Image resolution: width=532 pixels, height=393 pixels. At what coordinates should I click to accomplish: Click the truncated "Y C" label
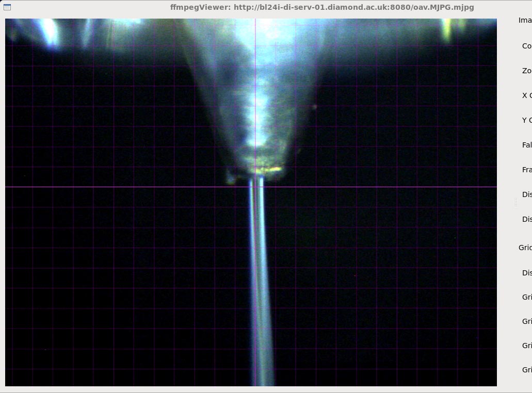click(527, 120)
